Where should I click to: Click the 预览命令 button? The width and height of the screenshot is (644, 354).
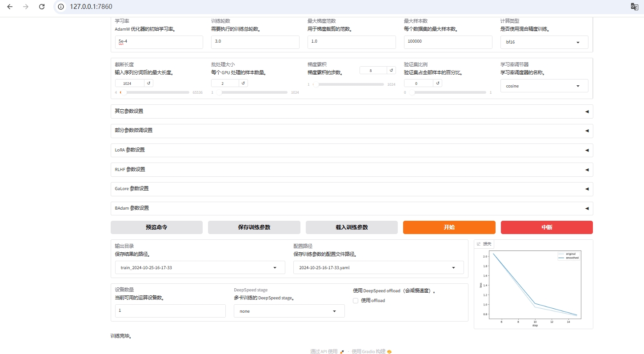(156, 227)
